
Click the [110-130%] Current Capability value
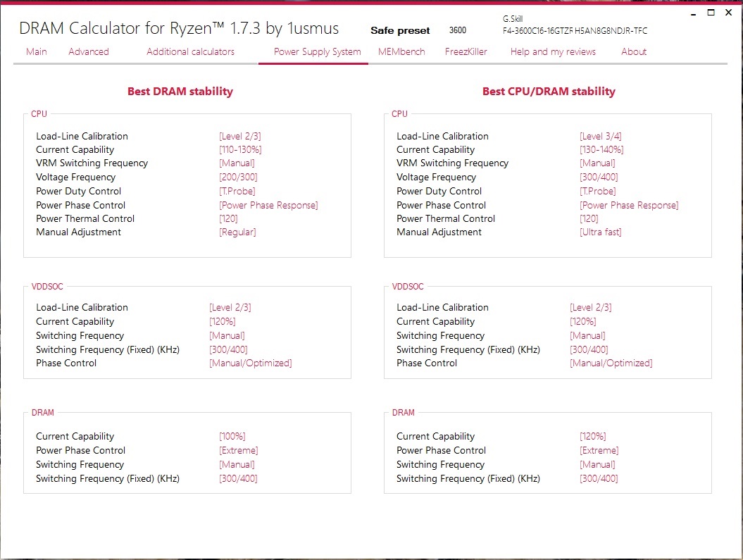point(240,150)
